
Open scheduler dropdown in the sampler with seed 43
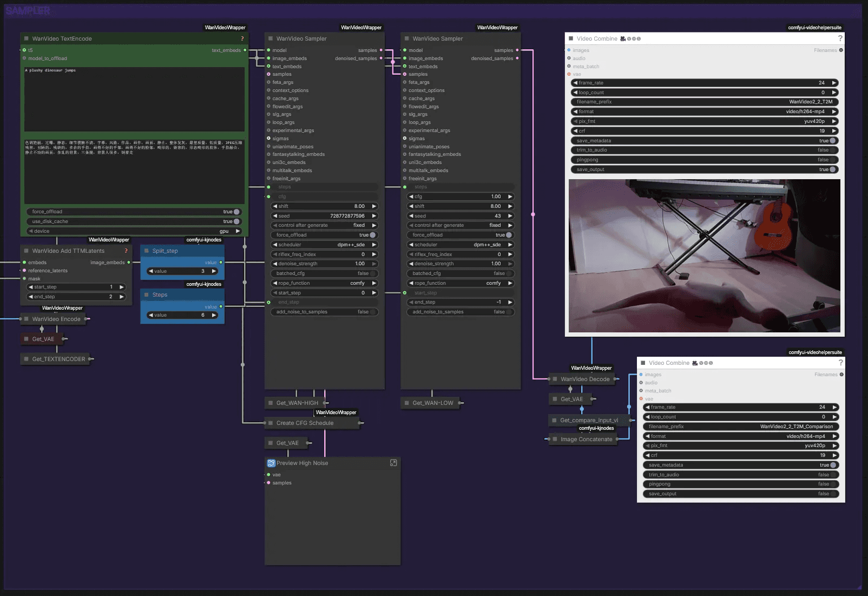point(460,245)
